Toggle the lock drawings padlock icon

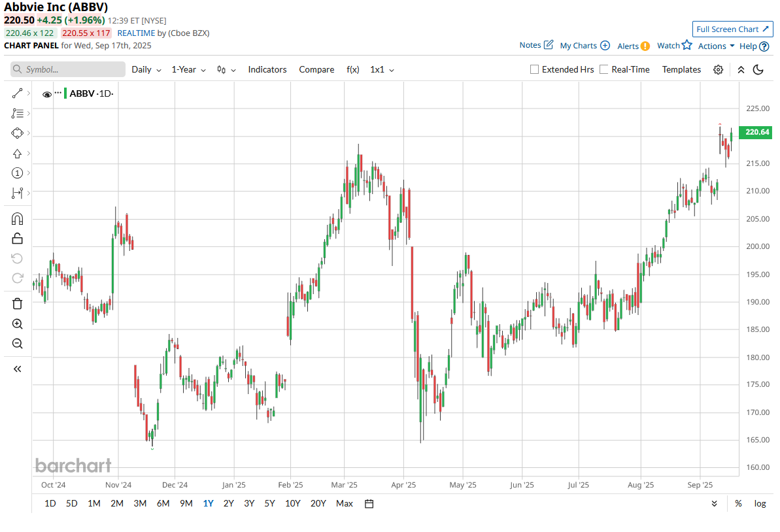[x=18, y=239]
